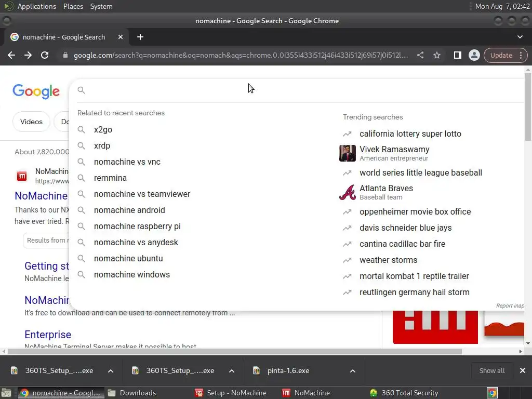Open the Chrome side panel icon
Viewport: 532px width, 399px height.
pos(457,55)
